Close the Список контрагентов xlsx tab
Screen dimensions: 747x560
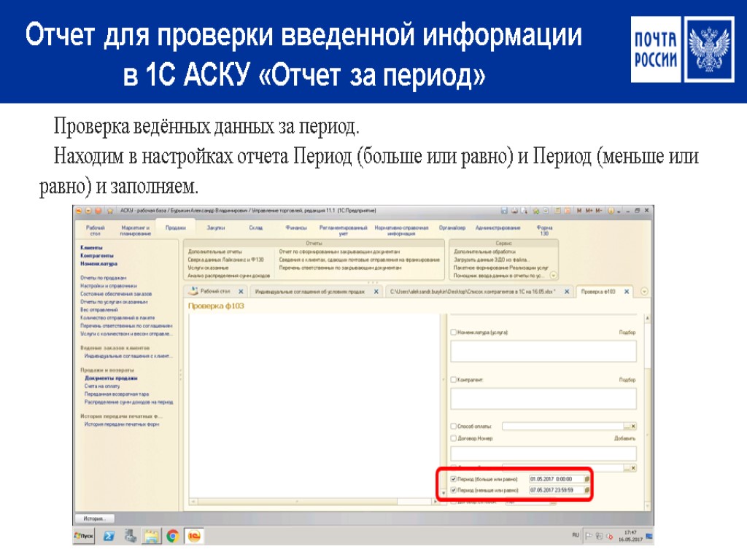567,292
